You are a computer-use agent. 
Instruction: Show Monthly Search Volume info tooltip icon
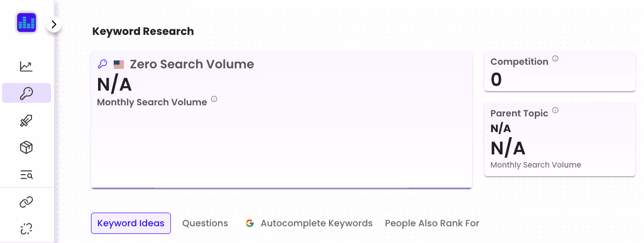[x=214, y=99]
